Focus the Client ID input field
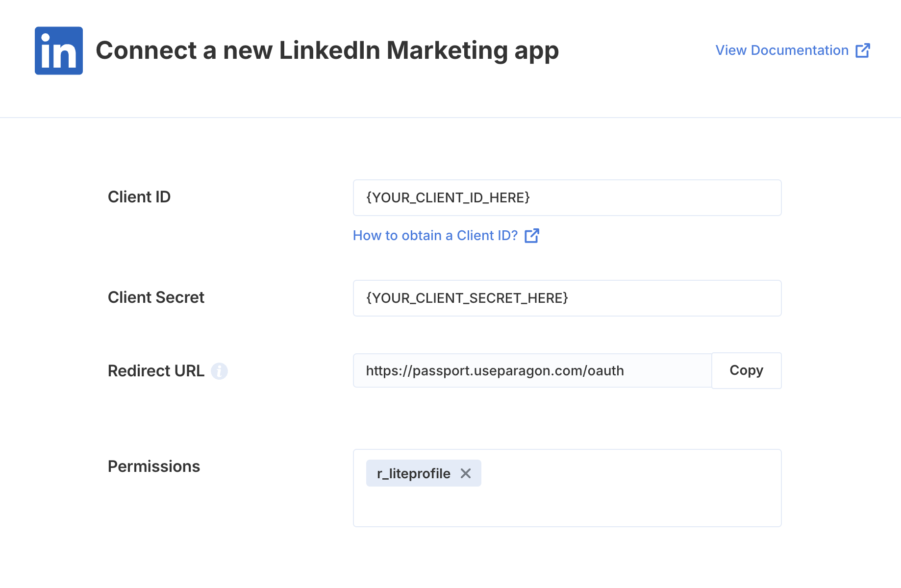 coord(567,197)
